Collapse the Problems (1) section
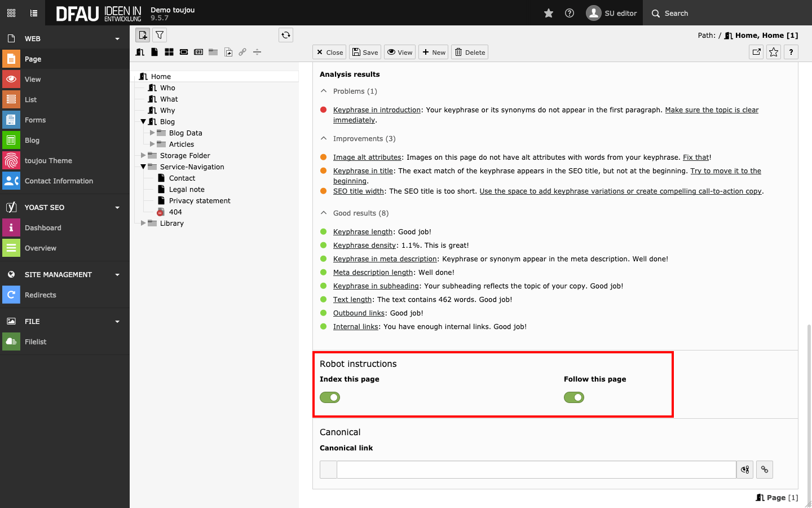Screen dimensions: 812x508 click(324, 91)
